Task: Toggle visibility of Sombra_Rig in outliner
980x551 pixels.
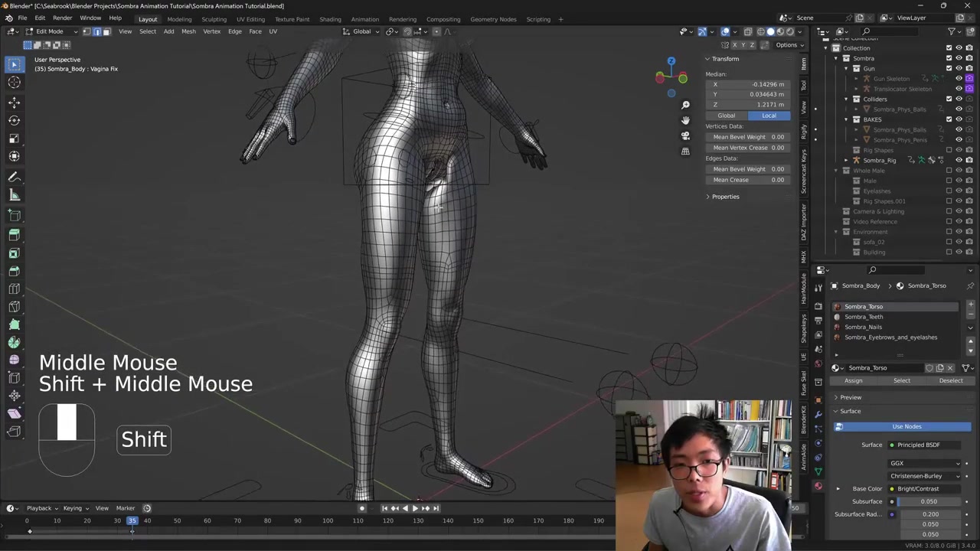Action: point(959,160)
